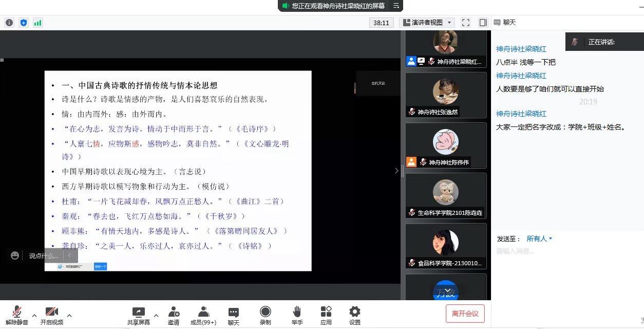Screen dimensions: 644x329
Task: Enter full screen mode
Action: tap(466, 23)
